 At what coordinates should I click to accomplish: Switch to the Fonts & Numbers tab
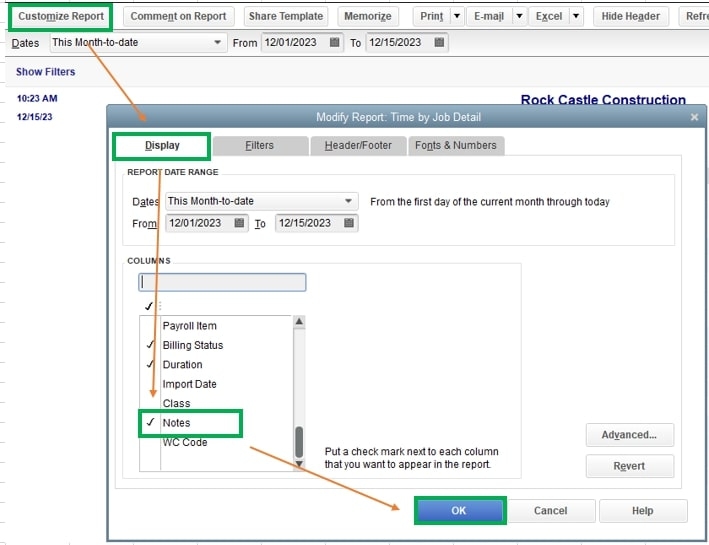click(456, 146)
